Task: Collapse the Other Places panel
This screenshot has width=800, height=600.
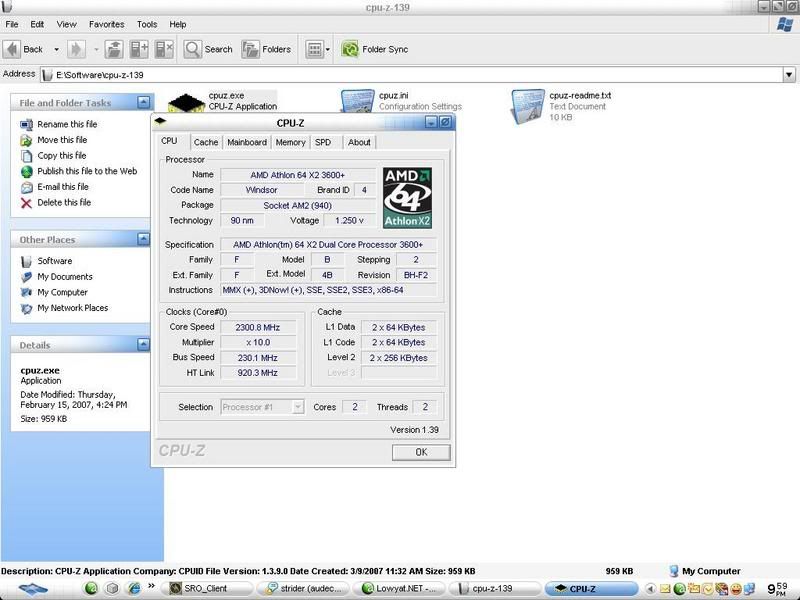Action: (144, 240)
